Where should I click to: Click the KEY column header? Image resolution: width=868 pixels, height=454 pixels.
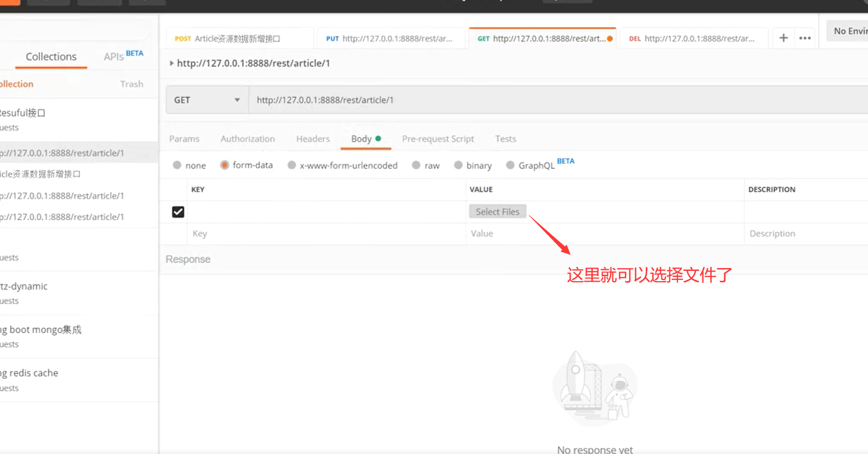tap(197, 189)
